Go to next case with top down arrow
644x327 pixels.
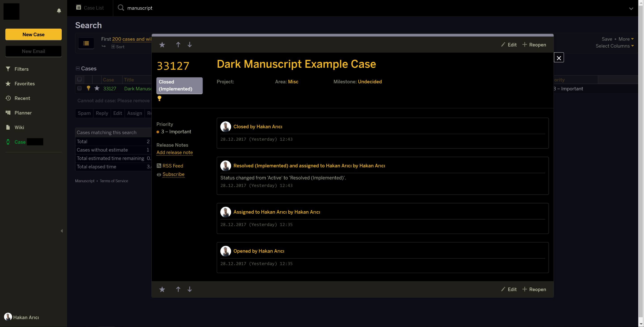pyautogui.click(x=189, y=45)
